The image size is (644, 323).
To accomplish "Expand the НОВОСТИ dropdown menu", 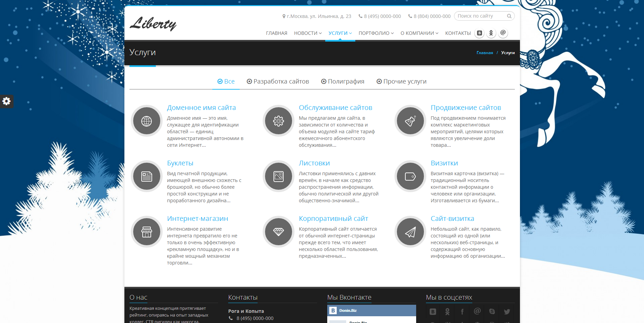I will pos(308,33).
